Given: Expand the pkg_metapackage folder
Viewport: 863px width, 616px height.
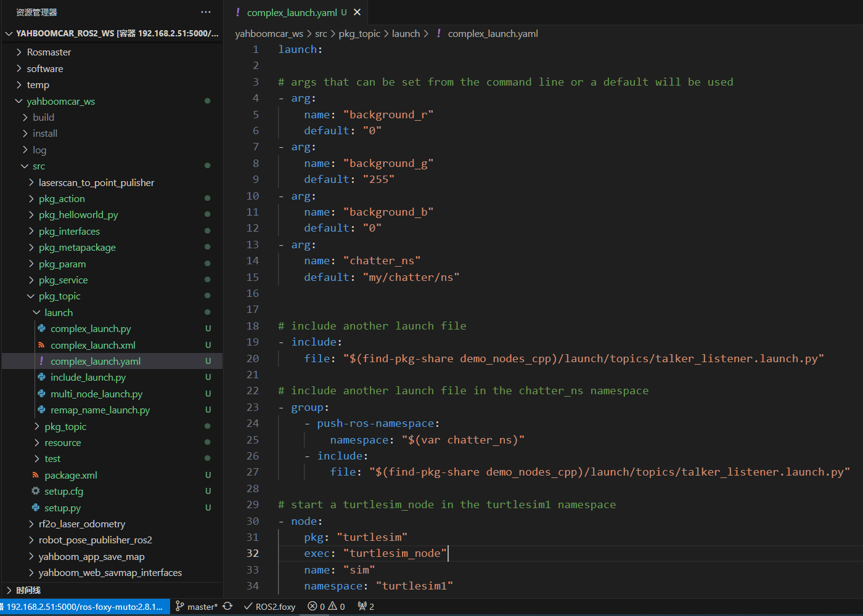Looking at the screenshot, I should (x=31, y=247).
